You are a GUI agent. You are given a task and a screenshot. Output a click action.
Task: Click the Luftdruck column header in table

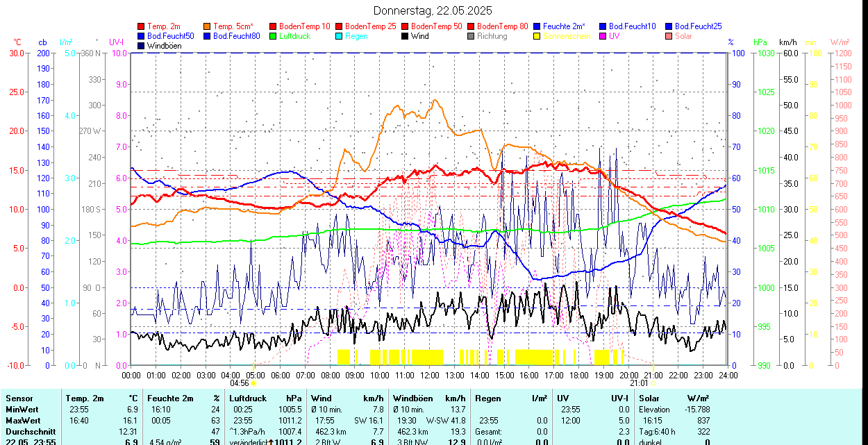tap(247, 398)
